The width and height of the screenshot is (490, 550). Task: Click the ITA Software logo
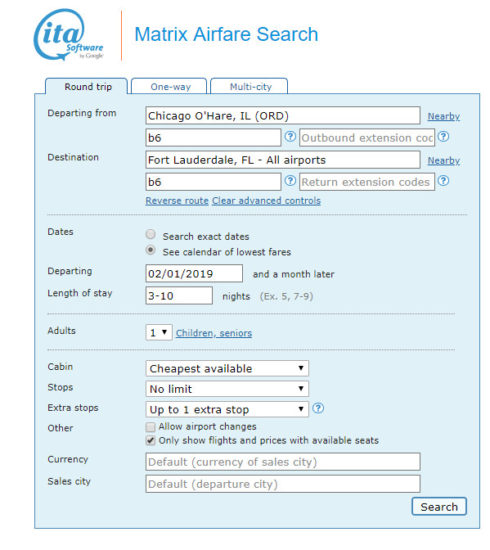[x=69, y=34]
